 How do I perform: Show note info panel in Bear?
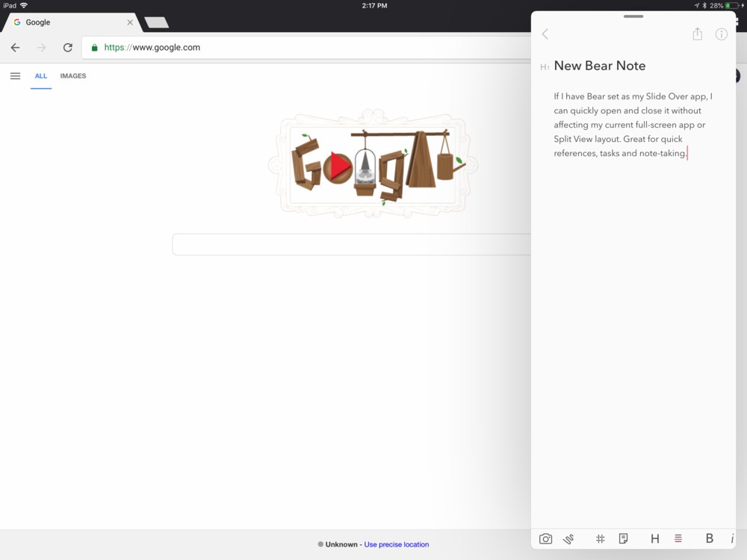(x=721, y=34)
